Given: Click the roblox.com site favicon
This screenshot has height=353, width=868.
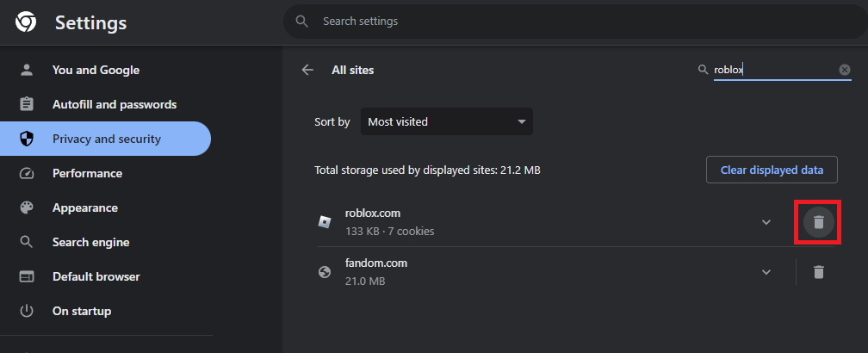Looking at the screenshot, I should tap(325, 222).
